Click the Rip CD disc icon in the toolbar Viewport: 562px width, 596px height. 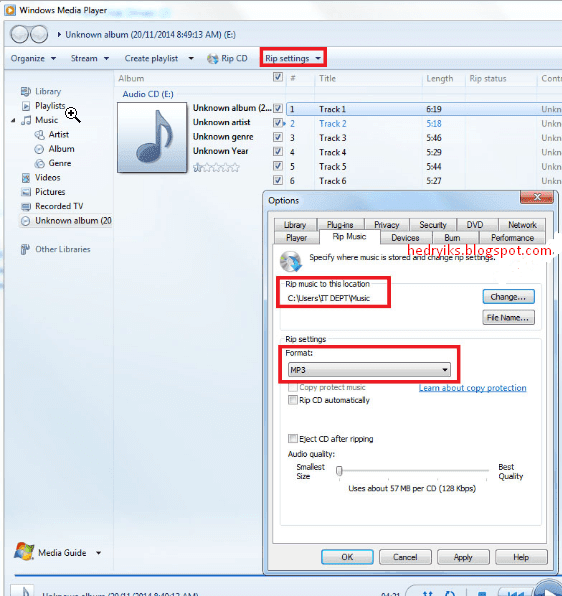[213, 59]
